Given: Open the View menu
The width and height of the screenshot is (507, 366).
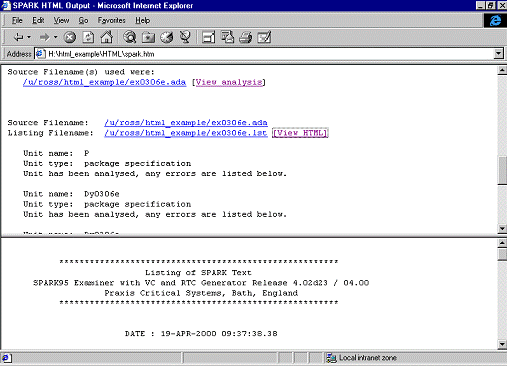Looking at the screenshot, I should coord(61,20).
